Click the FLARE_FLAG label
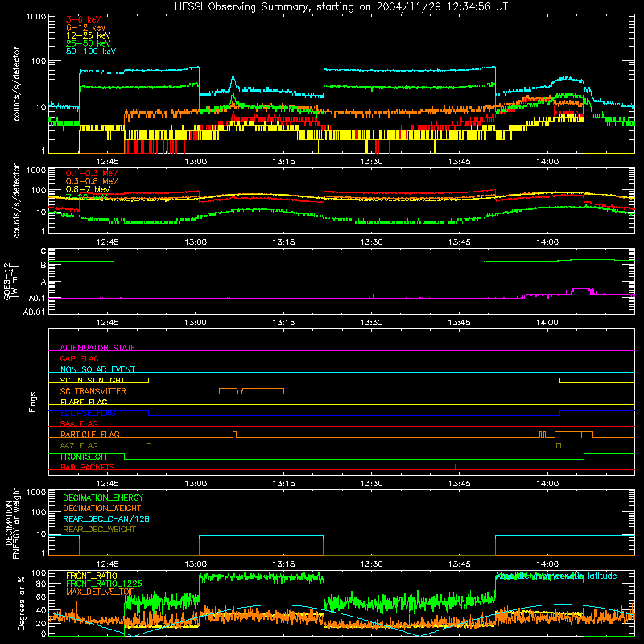This screenshot has width=644, height=644. coord(84,402)
